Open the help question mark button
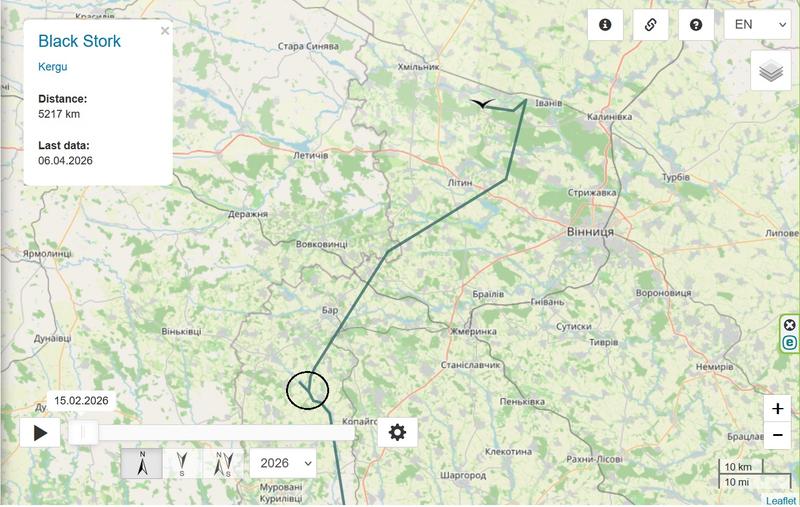This screenshot has width=800, height=507. (x=696, y=24)
